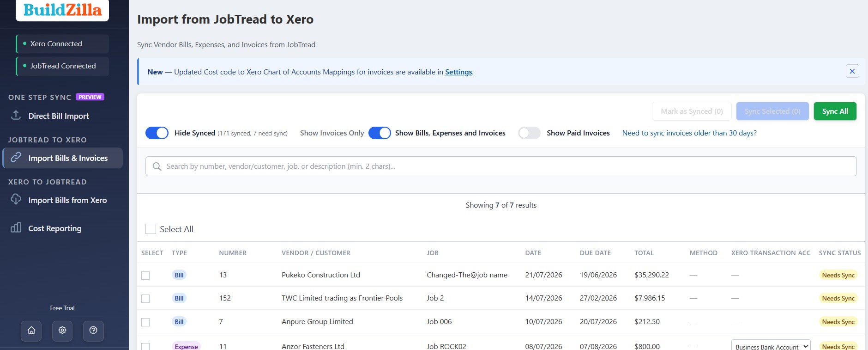868x350 pixels.
Task: Click the JobTread Connected status indicator
Action: pos(62,66)
